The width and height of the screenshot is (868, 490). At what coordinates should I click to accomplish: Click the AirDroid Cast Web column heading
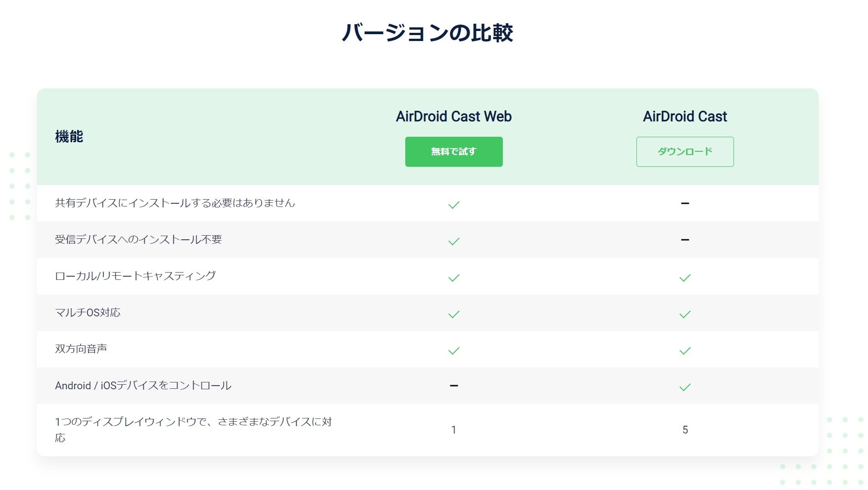[x=454, y=117]
